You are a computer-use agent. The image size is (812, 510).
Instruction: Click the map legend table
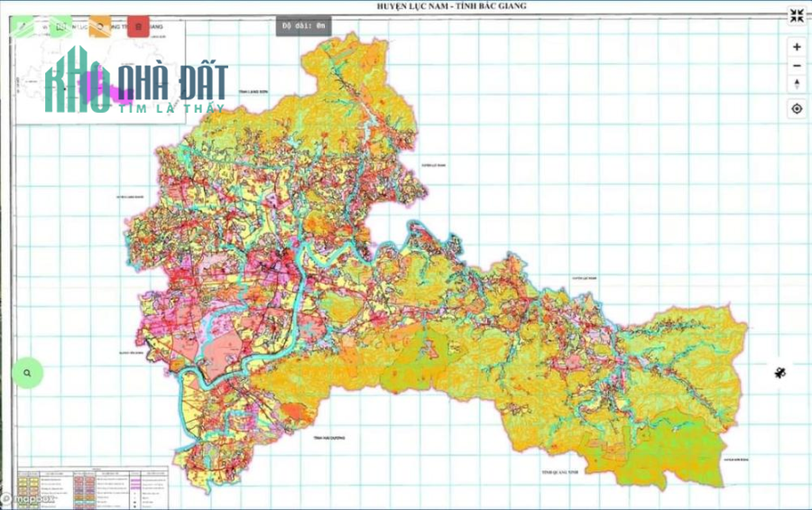point(93,487)
